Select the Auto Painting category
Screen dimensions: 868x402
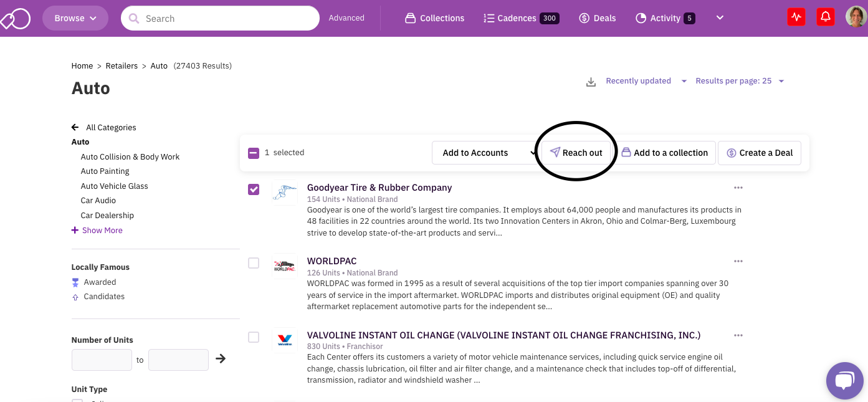105,171
